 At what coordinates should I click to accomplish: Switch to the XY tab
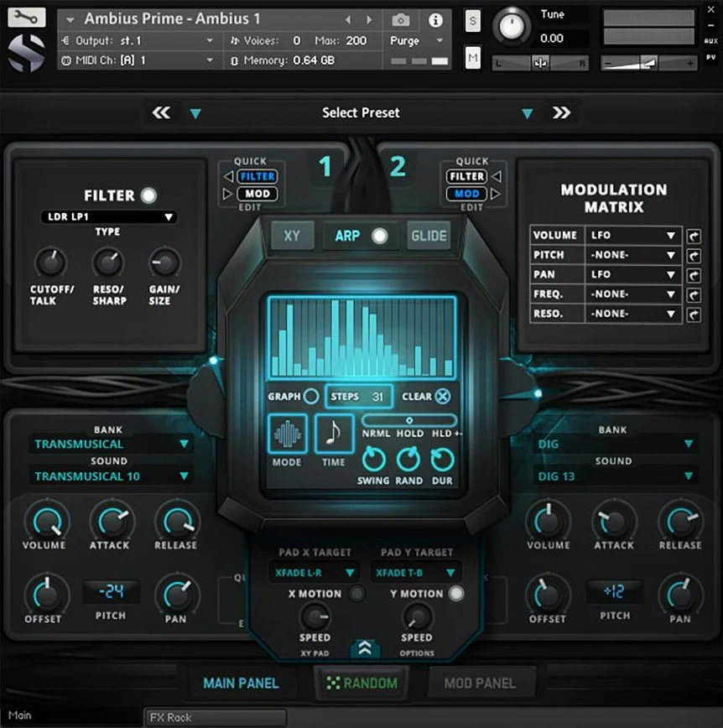(x=291, y=237)
